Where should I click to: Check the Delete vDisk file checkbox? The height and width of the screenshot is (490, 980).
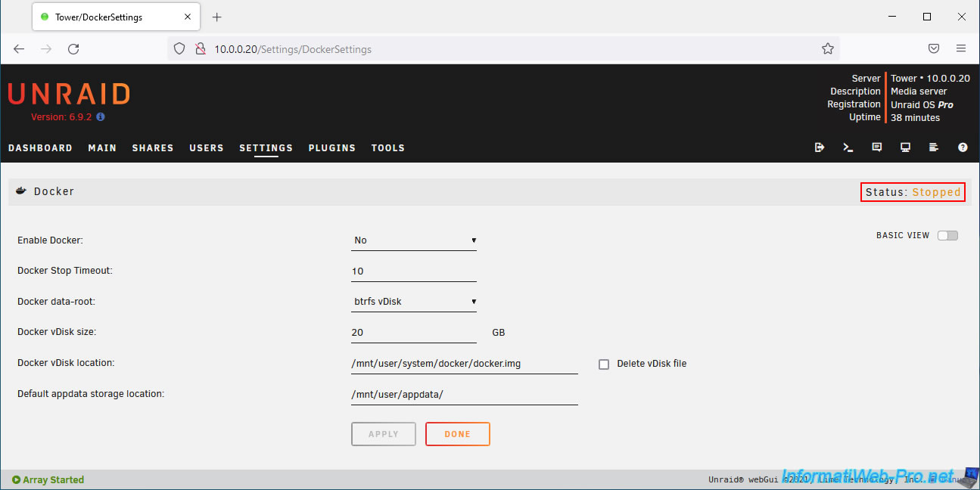pos(604,364)
